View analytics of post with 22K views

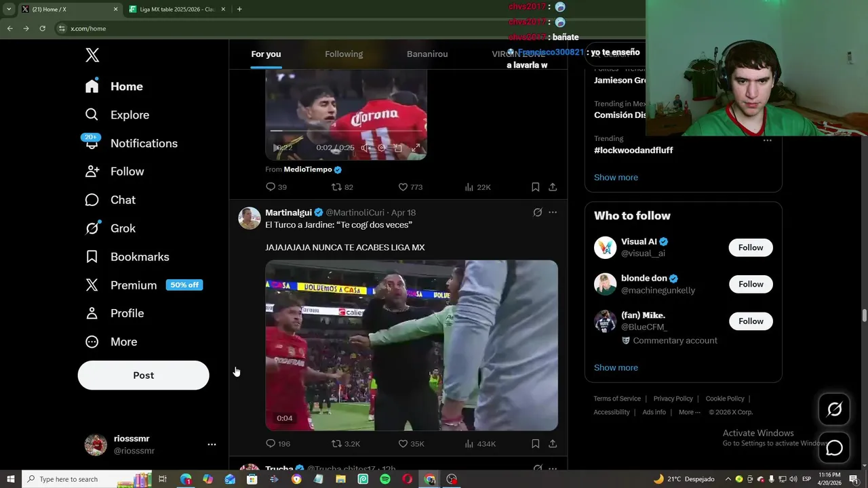tap(477, 187)
